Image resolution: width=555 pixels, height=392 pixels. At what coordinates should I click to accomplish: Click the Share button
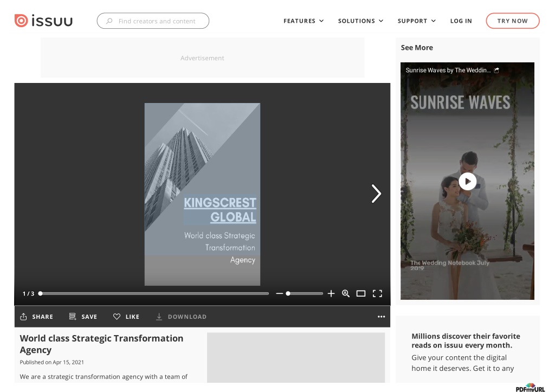pos(36,317)
